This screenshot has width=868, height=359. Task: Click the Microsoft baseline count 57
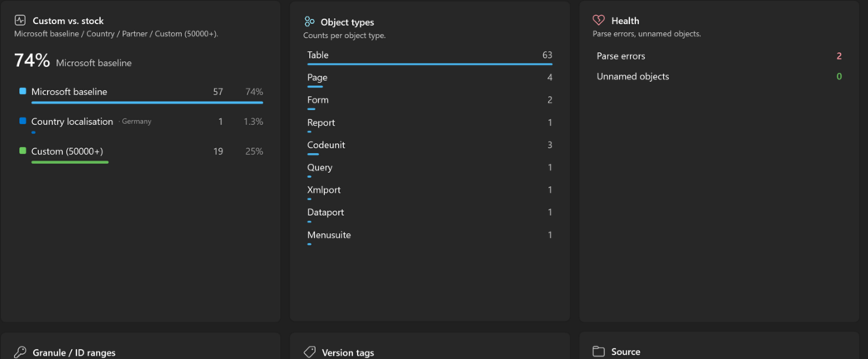218,92
